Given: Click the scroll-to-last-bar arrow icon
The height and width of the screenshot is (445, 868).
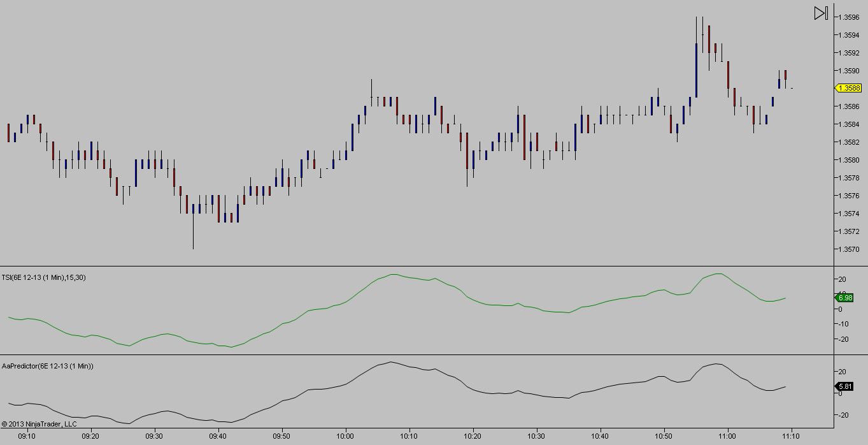Looking at the screenshot, I should (821, 13).
